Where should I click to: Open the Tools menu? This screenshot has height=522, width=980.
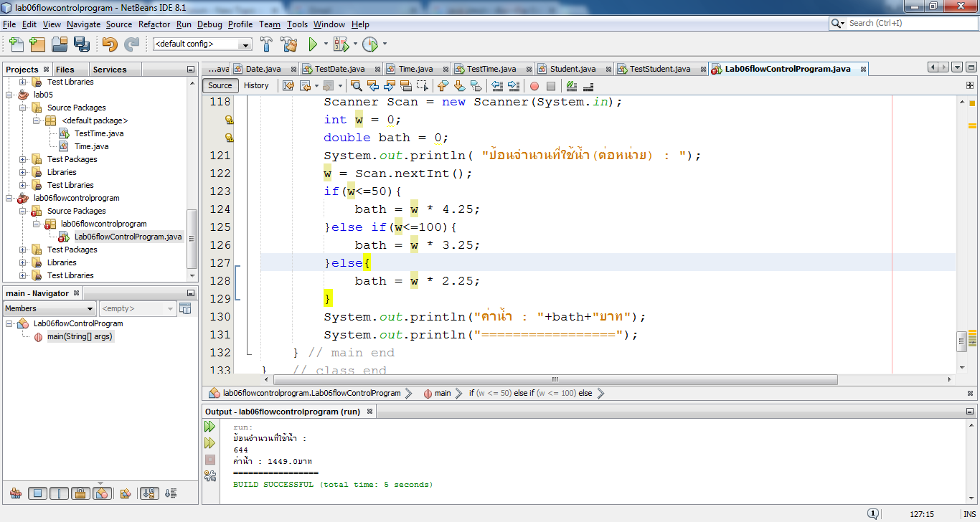coord(297,24)
